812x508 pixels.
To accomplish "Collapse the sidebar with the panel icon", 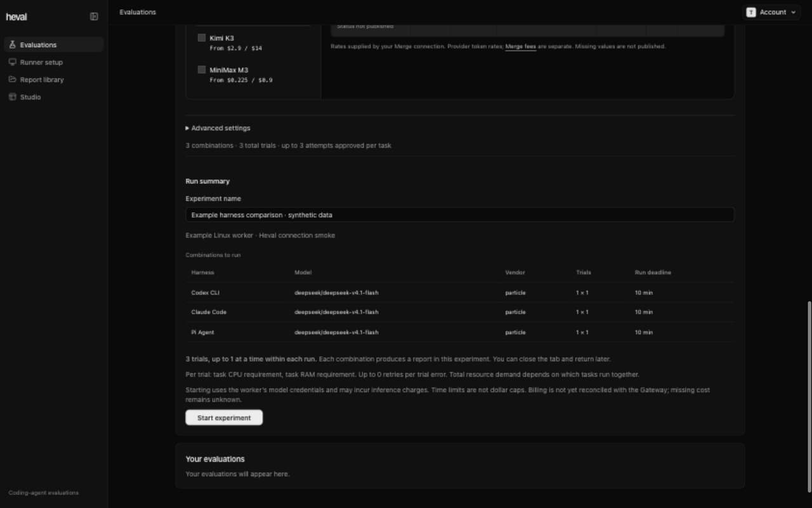I will (94, 17).
